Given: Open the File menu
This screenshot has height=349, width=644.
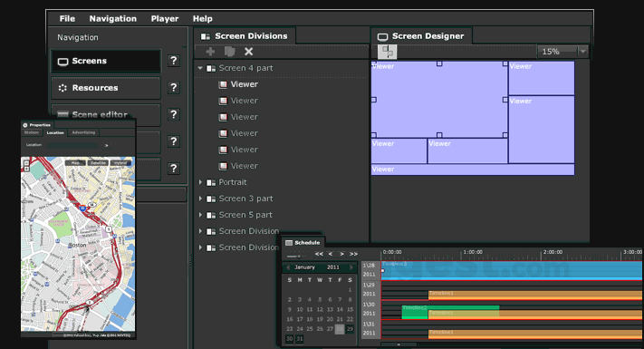Looking at the screenshot, I should click(67, 18).
